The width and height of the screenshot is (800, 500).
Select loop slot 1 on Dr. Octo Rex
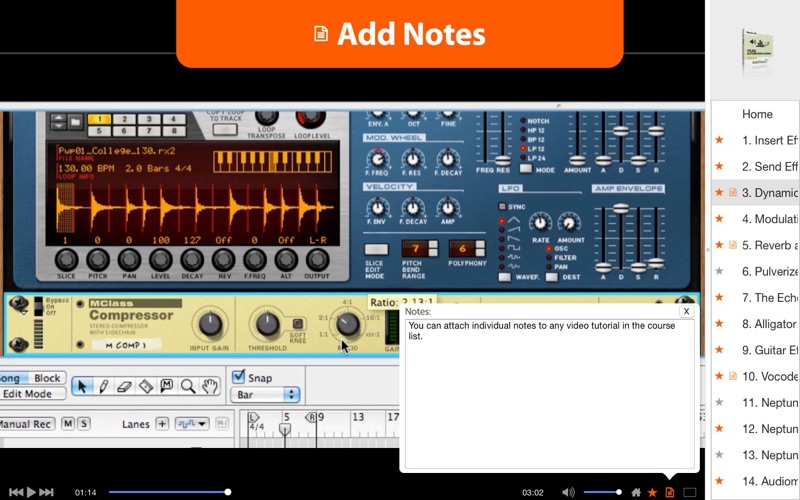99,119
